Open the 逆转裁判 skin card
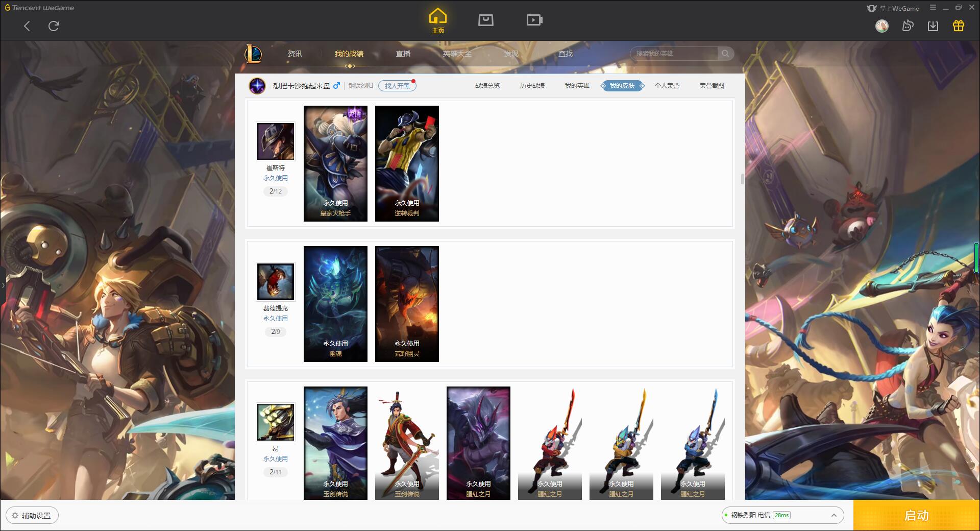Screen dimensions: 980x531 coord(407,163)
